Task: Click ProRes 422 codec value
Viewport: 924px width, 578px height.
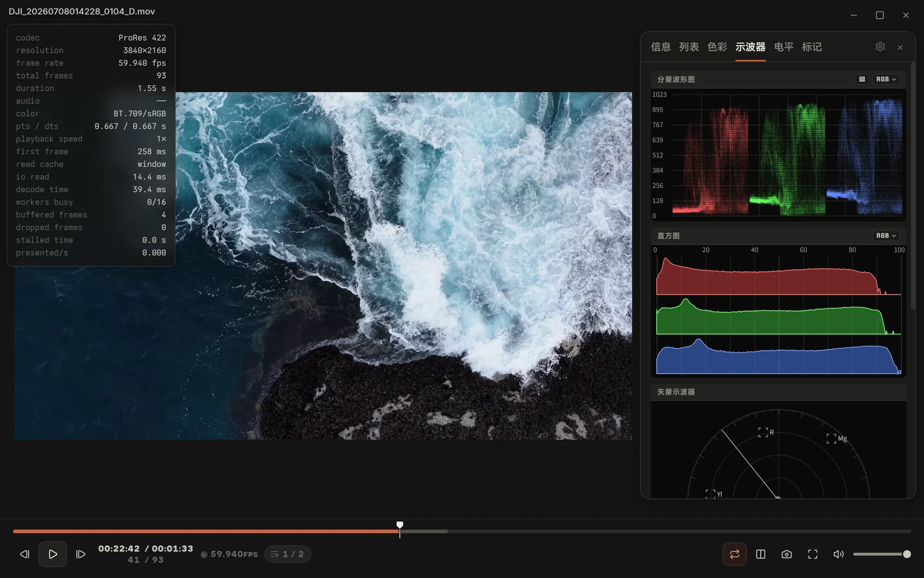Action: (142, 38)
